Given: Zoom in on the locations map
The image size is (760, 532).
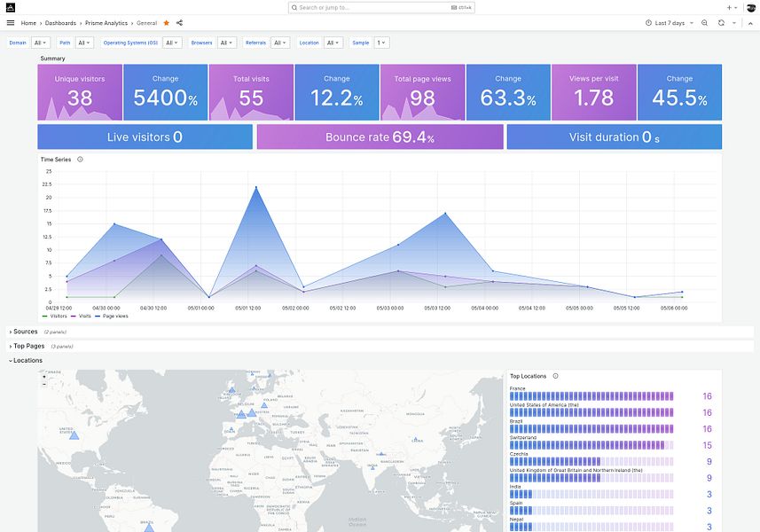Looking at the screenshot, I should pyautogui.click(x=43, y=375).
